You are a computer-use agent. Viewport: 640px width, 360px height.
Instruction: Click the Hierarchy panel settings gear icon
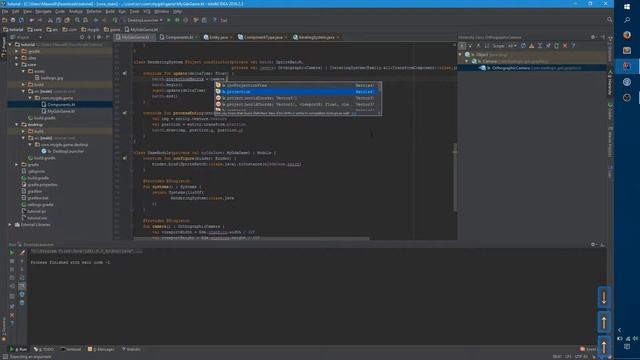pyautogui.click(x=593, y=37)
